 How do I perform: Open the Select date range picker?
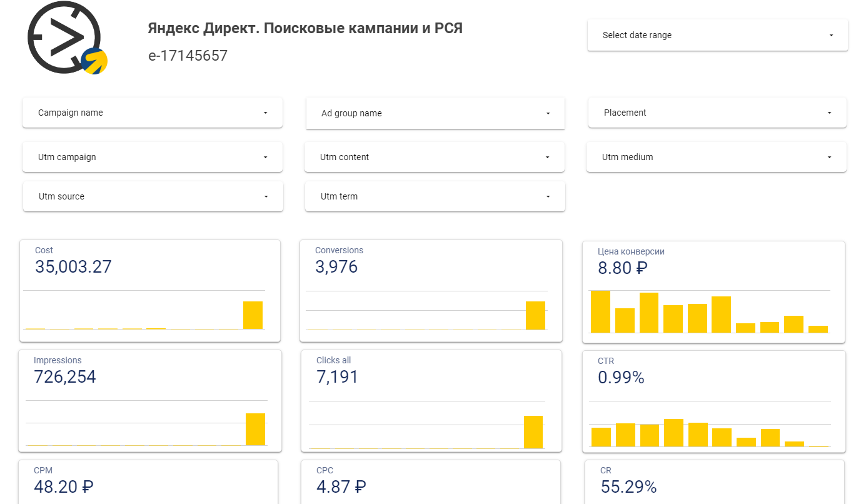(717, 35)
